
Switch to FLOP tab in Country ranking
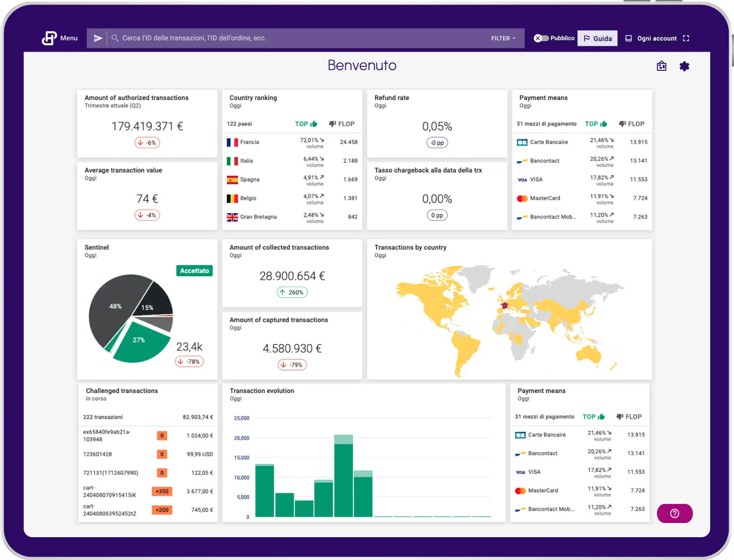342,124
